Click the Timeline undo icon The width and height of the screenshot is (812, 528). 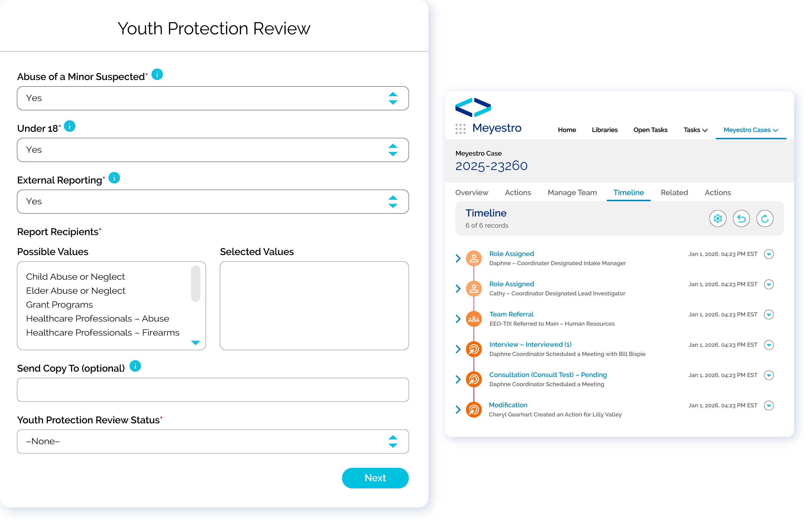coord(741,218)
